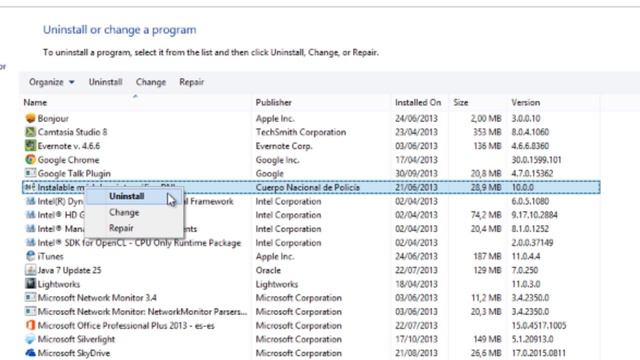
Task: Click Evernote Corp. publisher cell
Action: tap(284, 146)
